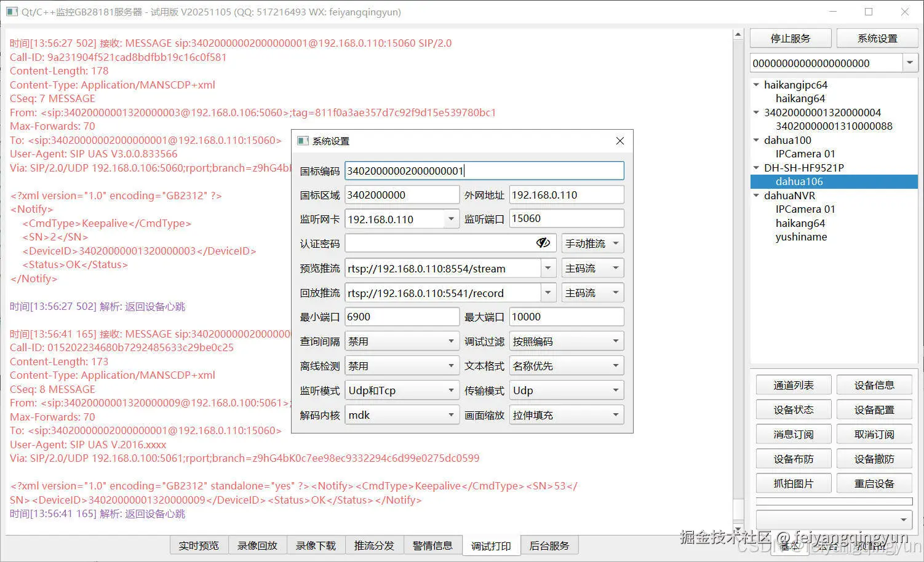This screenshot has width=924, height=562.
Task: Click the 系统设置 button
Action: [877, 38]
